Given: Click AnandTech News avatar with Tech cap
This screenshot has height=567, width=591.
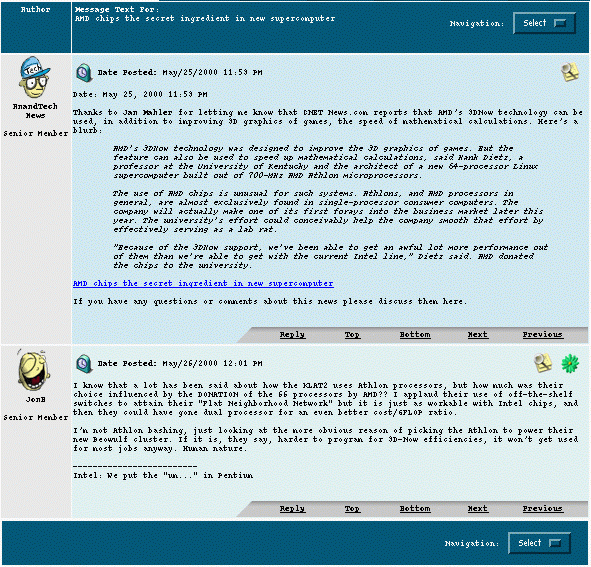Looking at the screenshot, I should [x=35, y=77].
